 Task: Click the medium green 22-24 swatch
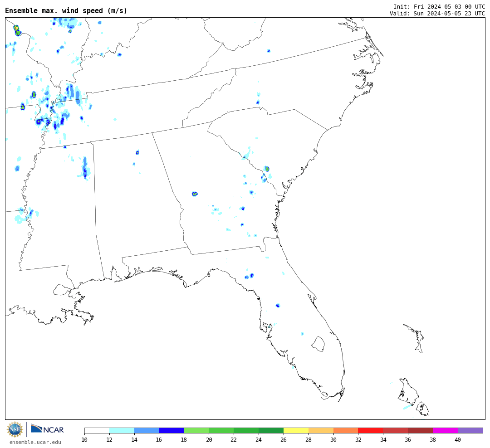click(246, 430)
